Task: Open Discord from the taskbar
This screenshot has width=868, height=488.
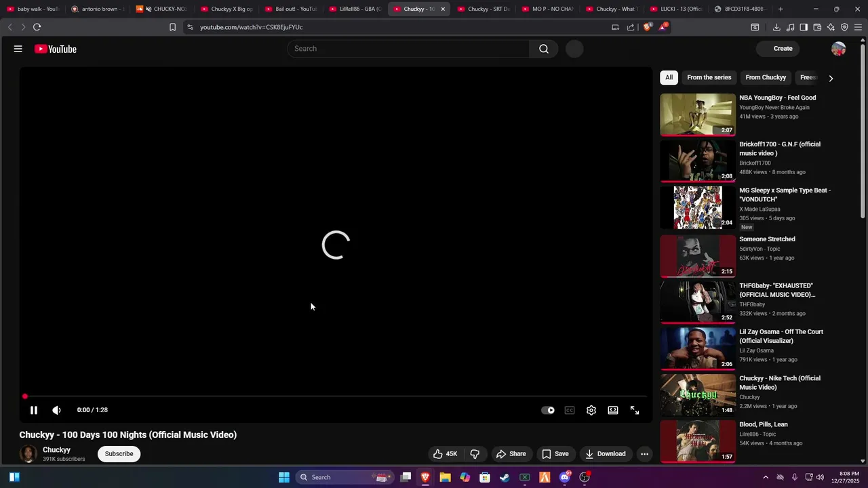Action: pos(564,477)
